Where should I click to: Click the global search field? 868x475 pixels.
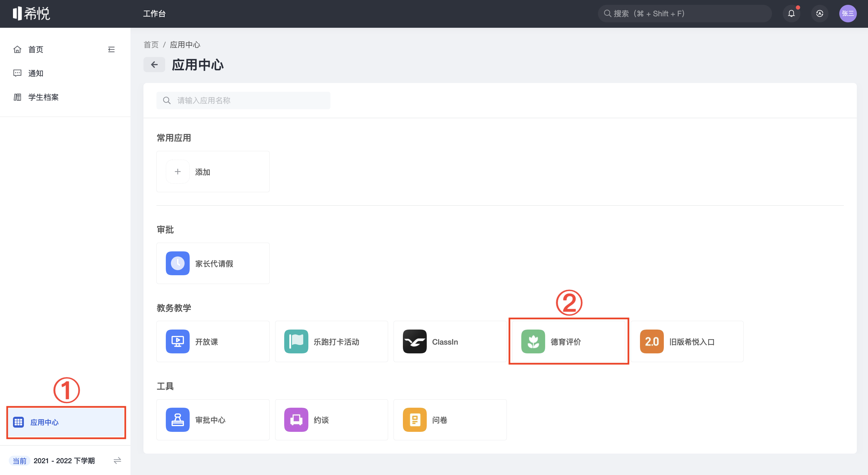pos(685,14)
